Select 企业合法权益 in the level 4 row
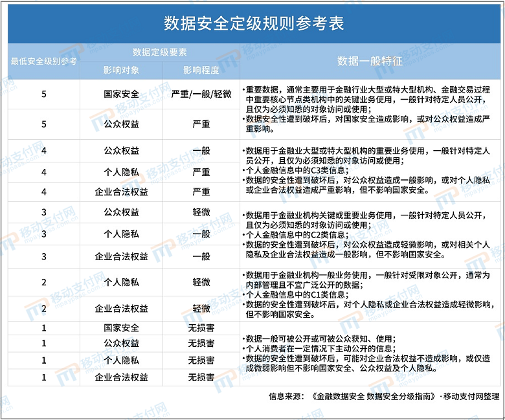Image resolution: width=505 pixels, height=420 pixels. point(121,192)
